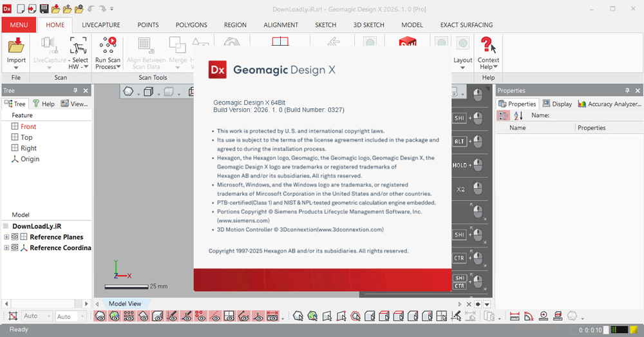Open the Accuracy Analyzer panel icon

(582, 104)
